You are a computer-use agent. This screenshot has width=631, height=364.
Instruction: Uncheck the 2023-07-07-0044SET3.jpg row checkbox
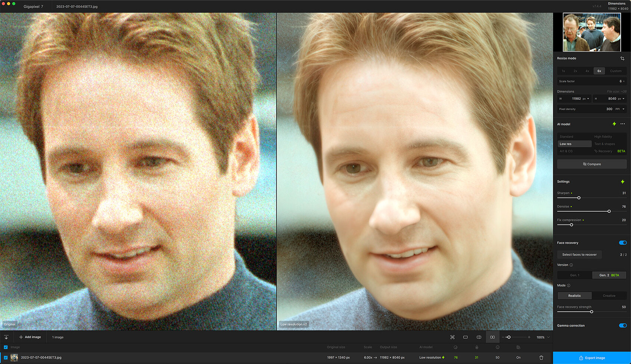(x=6, y=358)
